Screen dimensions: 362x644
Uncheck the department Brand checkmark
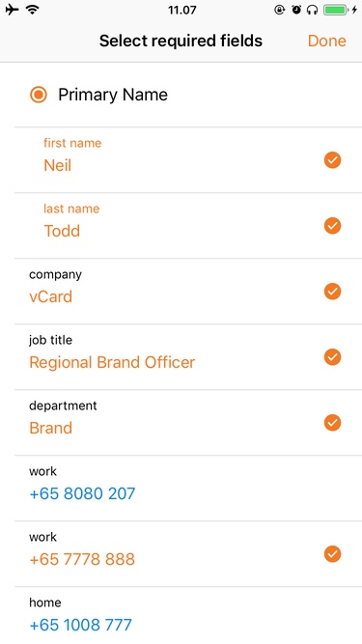pyautogui.click(x=332, y=423)
